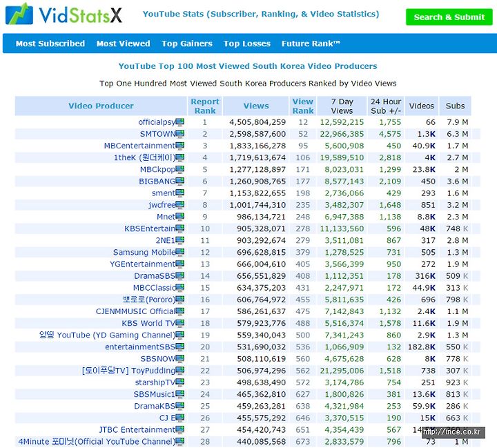Screen dimensions: 497x448
Task: Open the Most Viewed menu
Action: (x=124, y=43)
